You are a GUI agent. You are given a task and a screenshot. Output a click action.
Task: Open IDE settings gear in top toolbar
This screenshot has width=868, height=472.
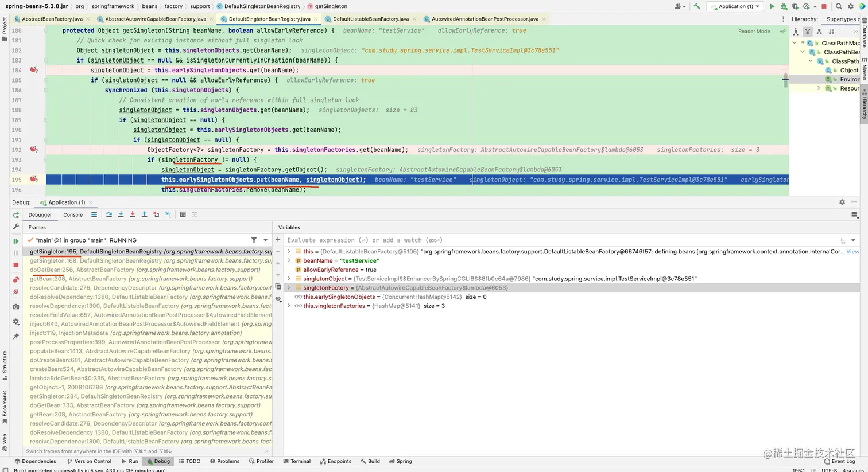click(x=851, y=6)
